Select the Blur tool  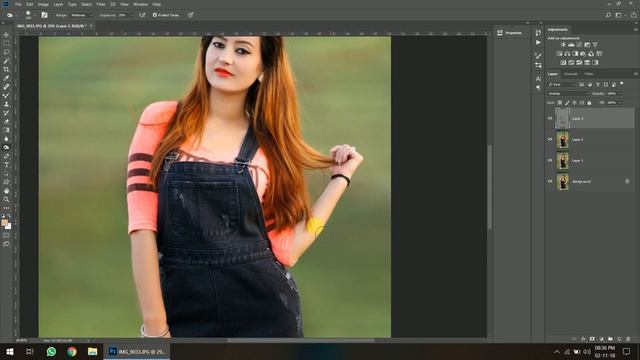6,139
